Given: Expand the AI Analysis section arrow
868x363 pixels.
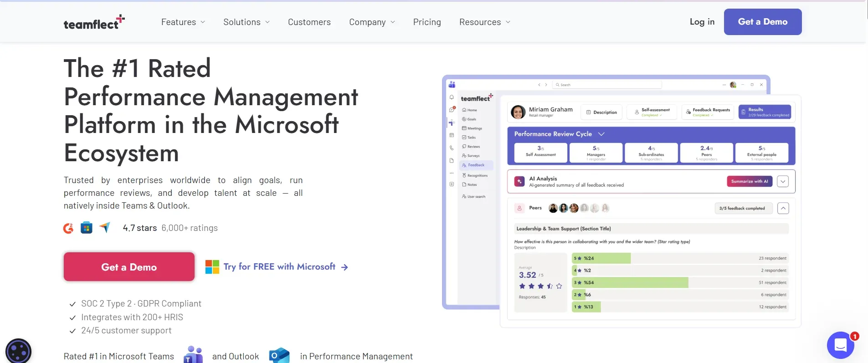Looking at the screenshot, I should tap(783, 181).
